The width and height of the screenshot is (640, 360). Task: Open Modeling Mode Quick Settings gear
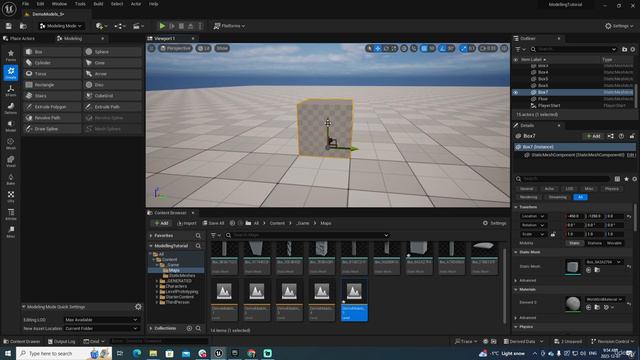click(x=138, y=307)
